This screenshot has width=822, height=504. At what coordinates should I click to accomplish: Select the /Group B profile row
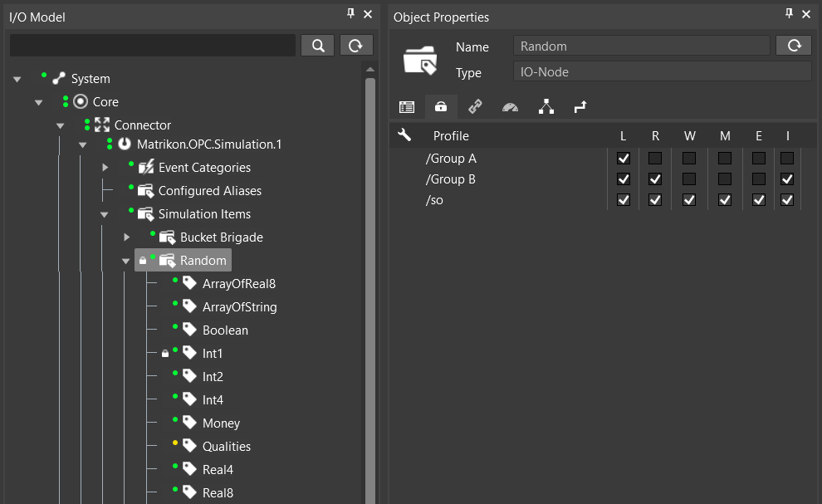(x=451, y=179)
